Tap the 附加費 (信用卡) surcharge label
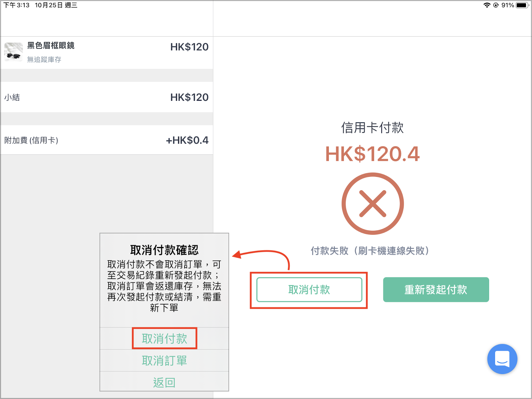Screen dimensions: 532x399 (x=31, y=140)
